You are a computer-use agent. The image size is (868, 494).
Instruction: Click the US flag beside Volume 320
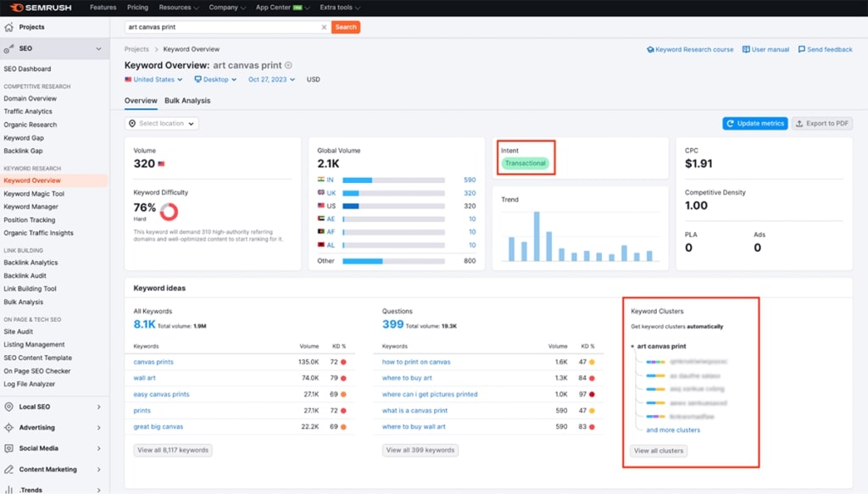(x=162, y=164)
